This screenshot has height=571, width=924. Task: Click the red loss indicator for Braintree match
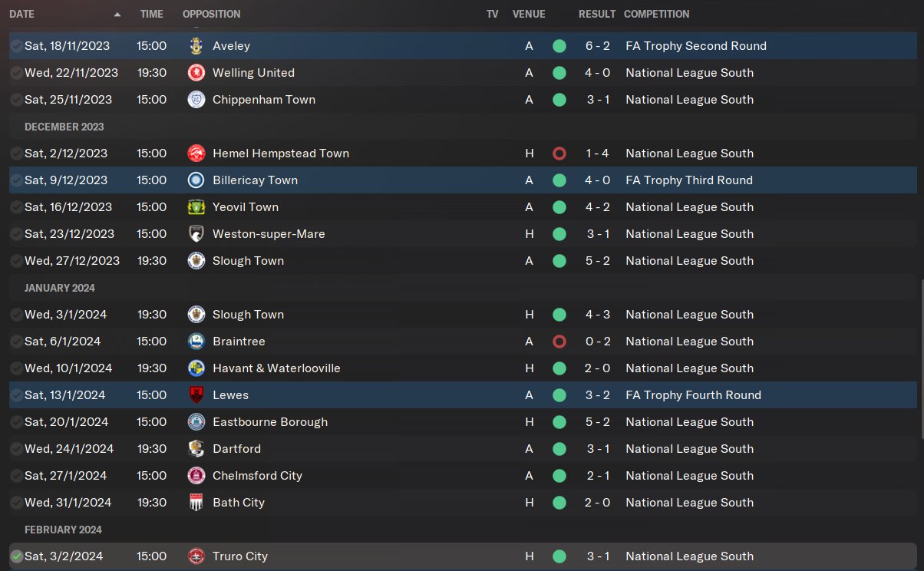click(x=559, y=342)
